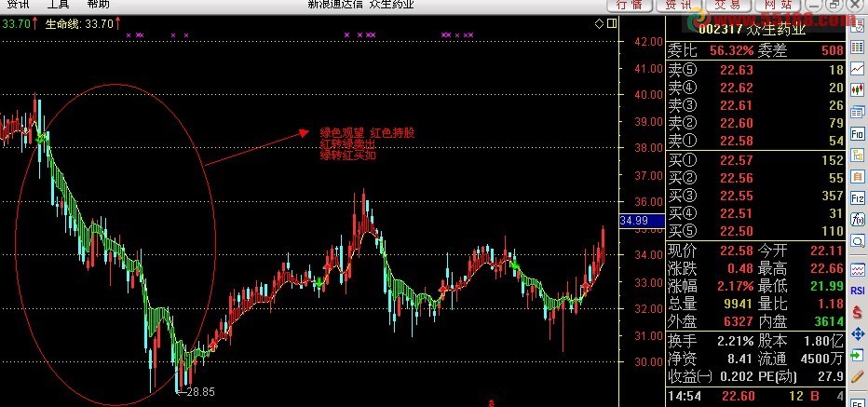Viewport: 868px width, 407px height.
Task: Click the stock title 002317 众生药业
Action: click(752, 30)
